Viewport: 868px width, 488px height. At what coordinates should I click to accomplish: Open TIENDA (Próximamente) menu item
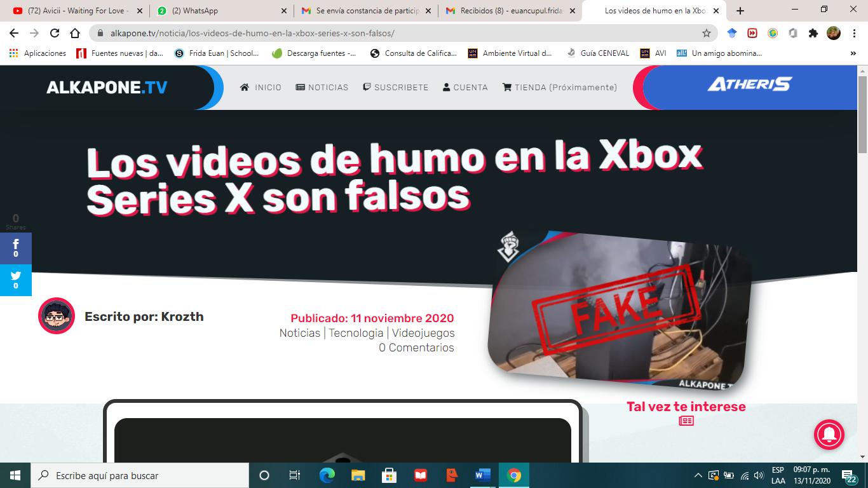pyautogui.click(x=560, y=88)
